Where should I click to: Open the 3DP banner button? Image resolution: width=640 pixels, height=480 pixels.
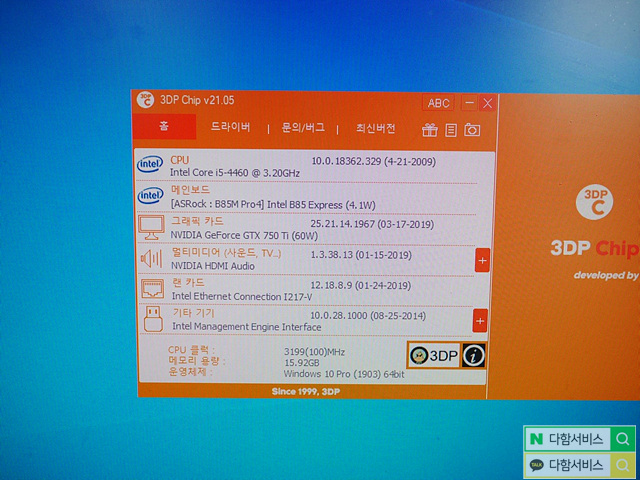(x=434, y=356)
